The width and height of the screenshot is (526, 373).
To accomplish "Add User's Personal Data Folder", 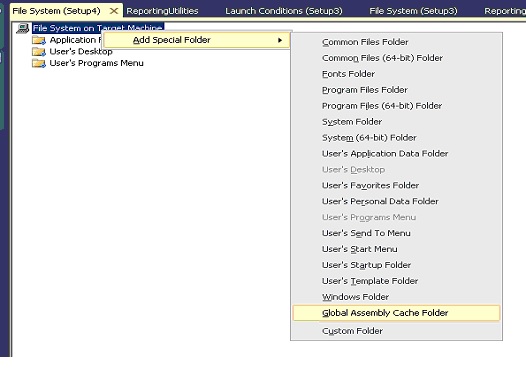I will coord(396,202).
